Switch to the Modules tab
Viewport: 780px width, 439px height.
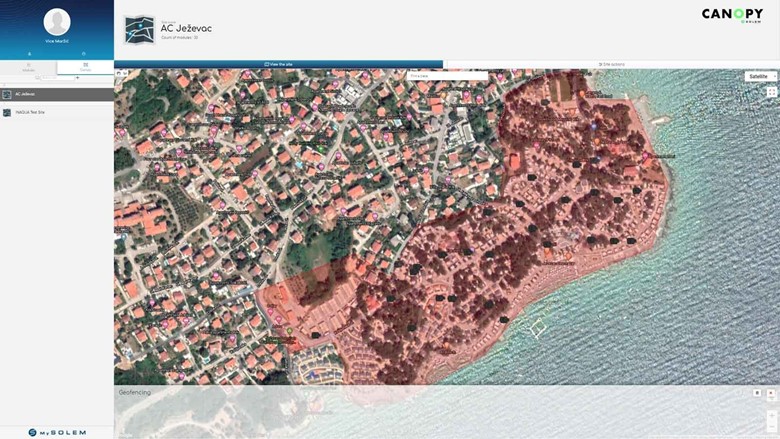point(28,67)
